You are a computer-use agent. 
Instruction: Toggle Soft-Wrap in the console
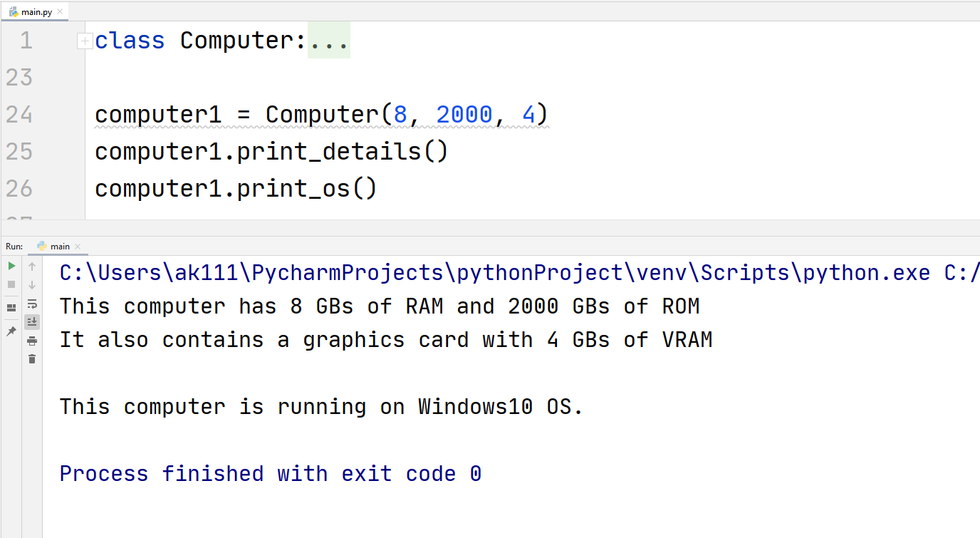click(32, 304)
